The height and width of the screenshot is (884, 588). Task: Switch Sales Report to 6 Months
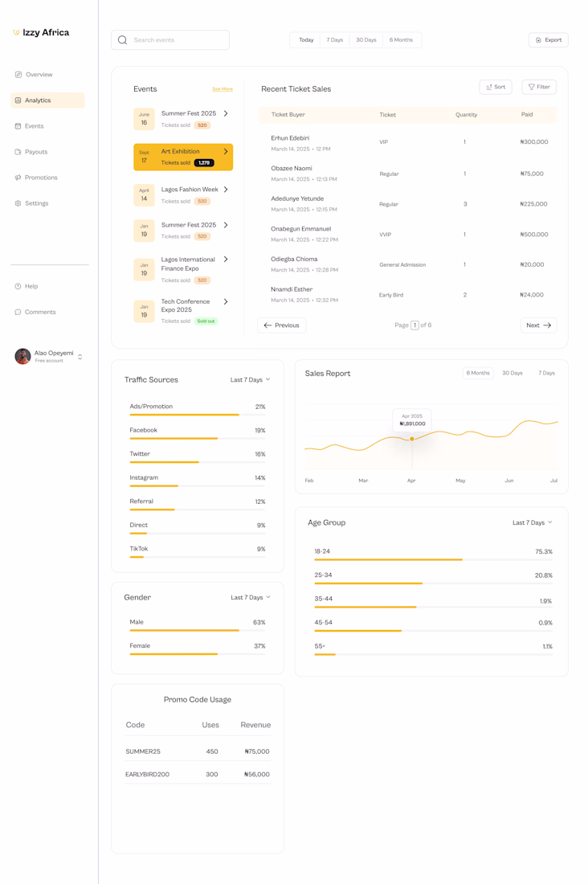point(478,373)
